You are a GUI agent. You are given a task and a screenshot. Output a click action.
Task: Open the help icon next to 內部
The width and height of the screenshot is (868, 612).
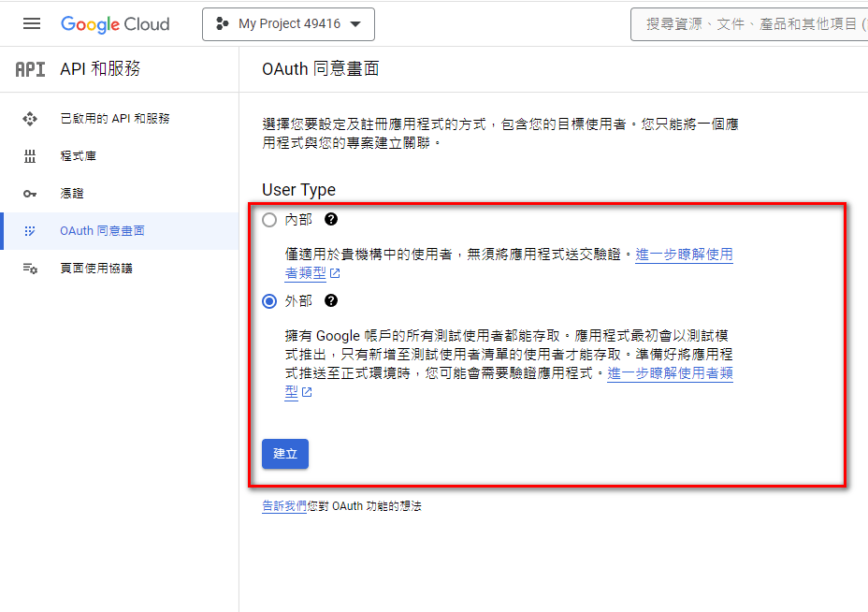331,219
